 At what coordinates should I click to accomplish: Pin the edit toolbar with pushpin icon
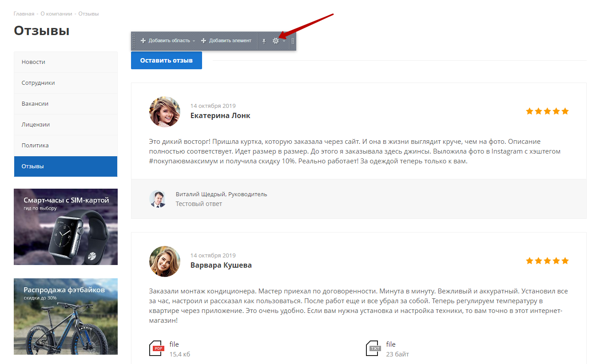point(264,41)
